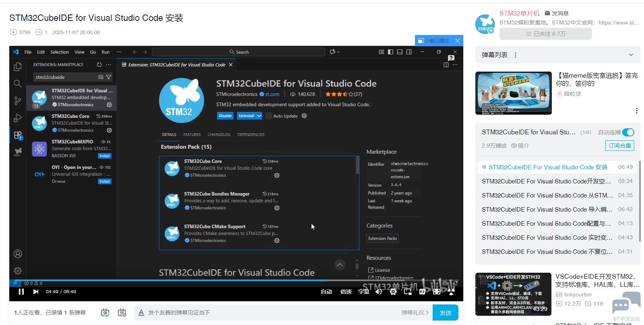Open the 自动 quality selector
Image resolution: width=644 pixels, height=325 pixels.
[x=326, y=292]
